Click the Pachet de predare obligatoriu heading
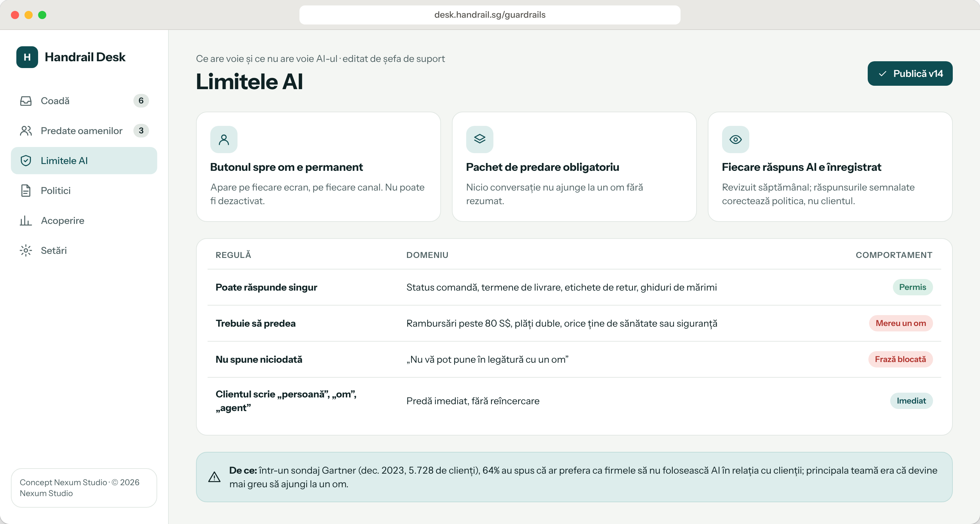 click(542, 167)
